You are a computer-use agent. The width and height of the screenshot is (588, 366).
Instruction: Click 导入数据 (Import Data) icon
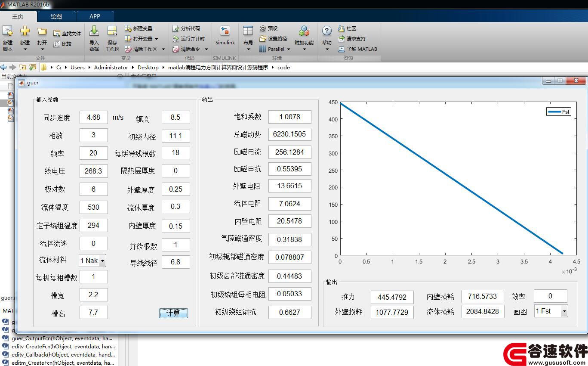[x=94, y=31]
